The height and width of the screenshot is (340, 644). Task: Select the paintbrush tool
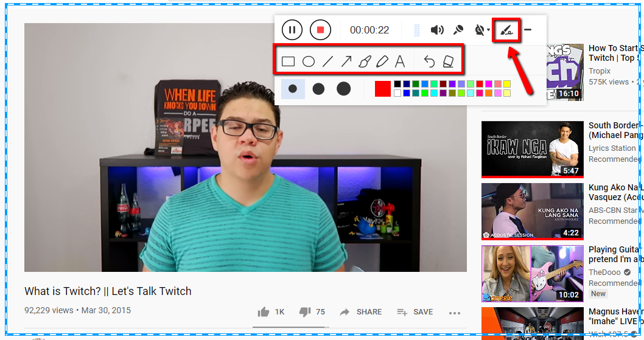[364, 61]
